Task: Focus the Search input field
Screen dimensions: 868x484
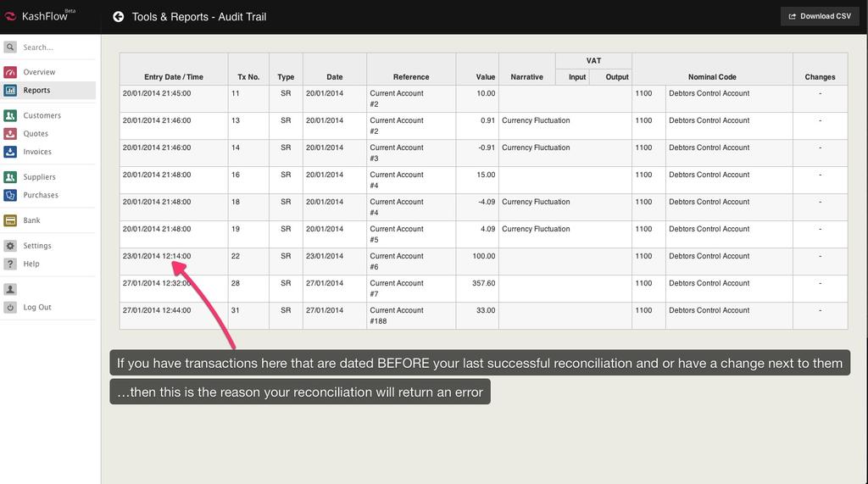Action: (51, 47)
